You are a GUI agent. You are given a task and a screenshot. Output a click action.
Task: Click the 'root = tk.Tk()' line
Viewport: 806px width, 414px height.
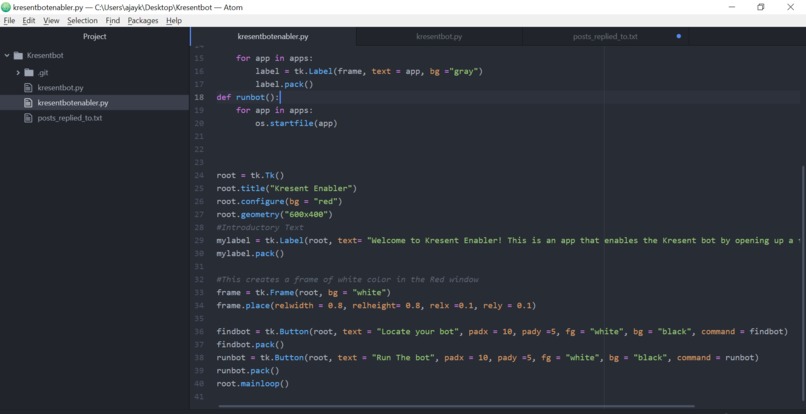click(x=250, y=175)
